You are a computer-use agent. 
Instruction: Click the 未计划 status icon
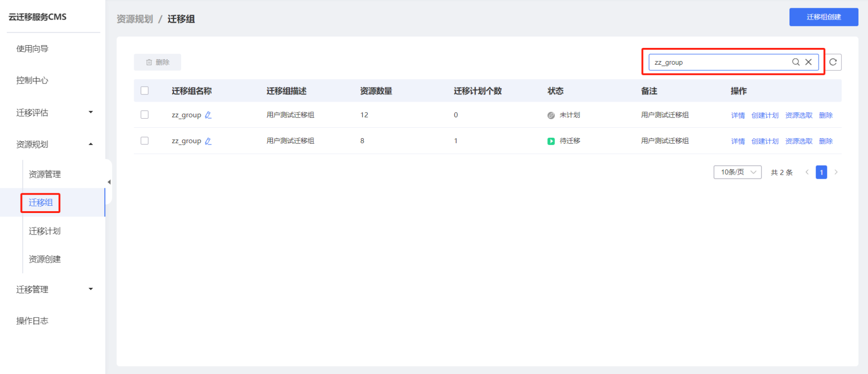551,115
